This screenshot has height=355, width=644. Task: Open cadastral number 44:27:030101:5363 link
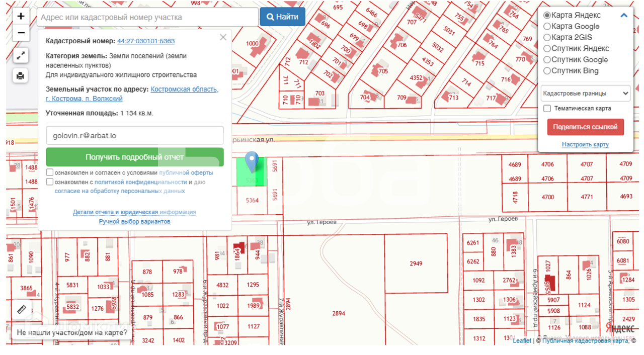tap(146, 41)
